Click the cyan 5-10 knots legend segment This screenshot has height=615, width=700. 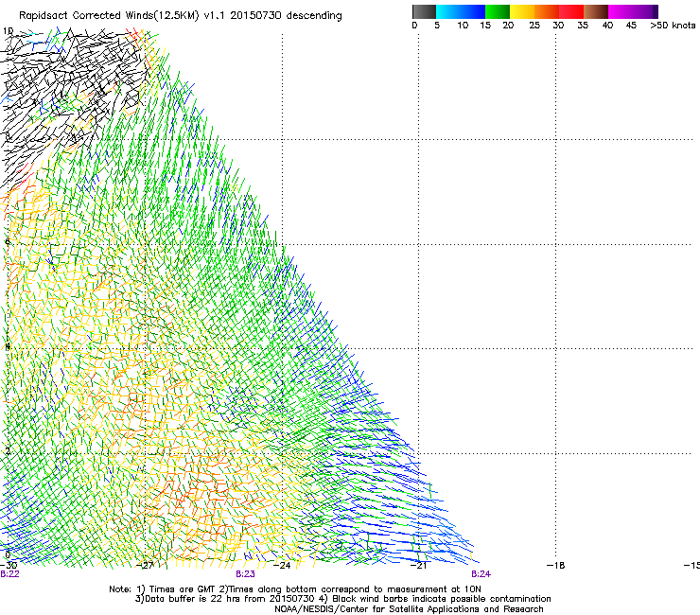click(447, 11)
